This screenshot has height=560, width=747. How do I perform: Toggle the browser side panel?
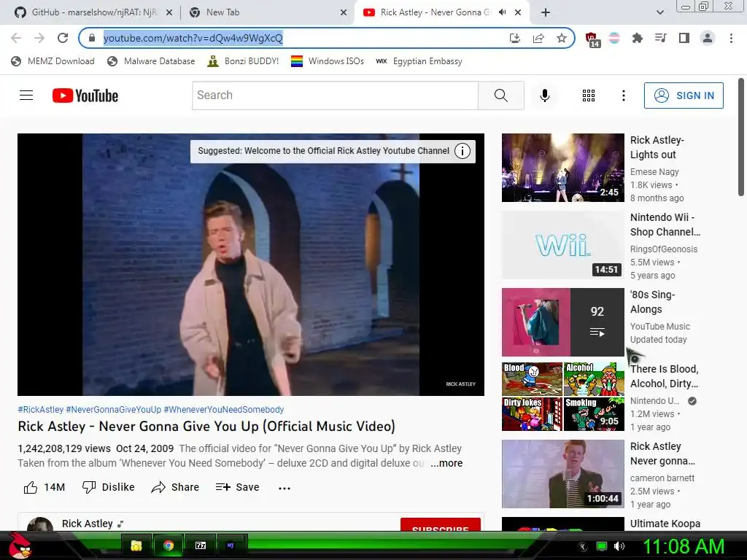pyautogui.click(x=684, y=38)
